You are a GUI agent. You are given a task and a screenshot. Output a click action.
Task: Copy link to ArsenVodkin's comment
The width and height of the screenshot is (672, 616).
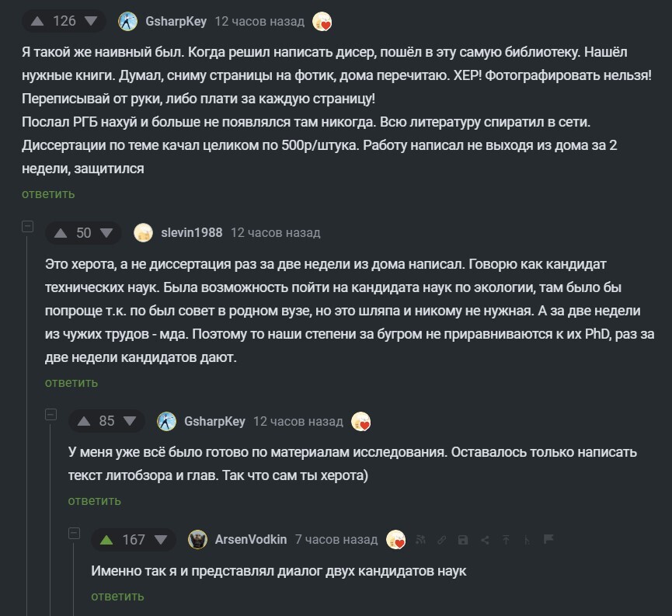click(442, 540)
